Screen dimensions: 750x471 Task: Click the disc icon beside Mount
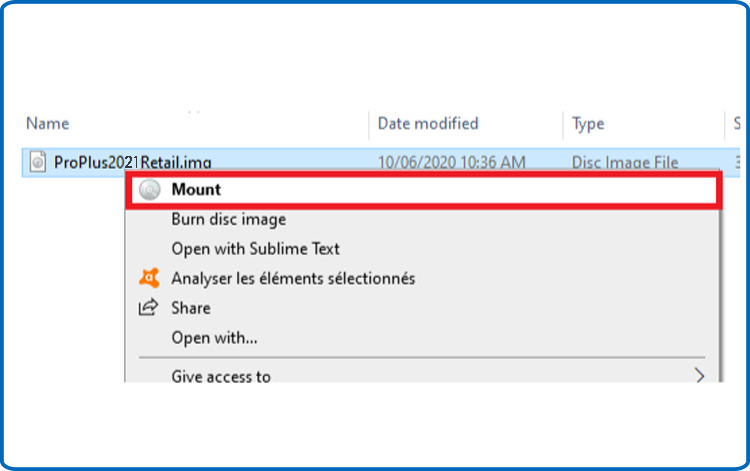[148, 190]
